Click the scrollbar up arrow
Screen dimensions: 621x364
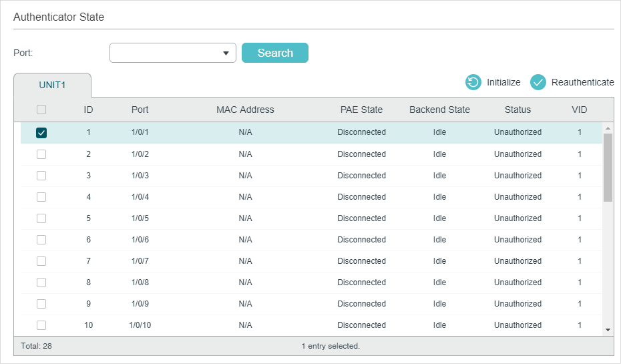pos(608,128)
